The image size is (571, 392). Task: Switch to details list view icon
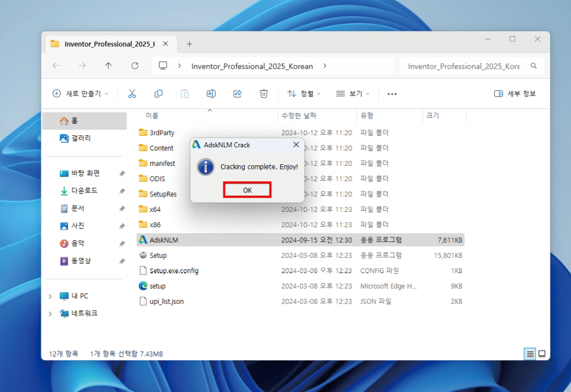tap(530, 354)
